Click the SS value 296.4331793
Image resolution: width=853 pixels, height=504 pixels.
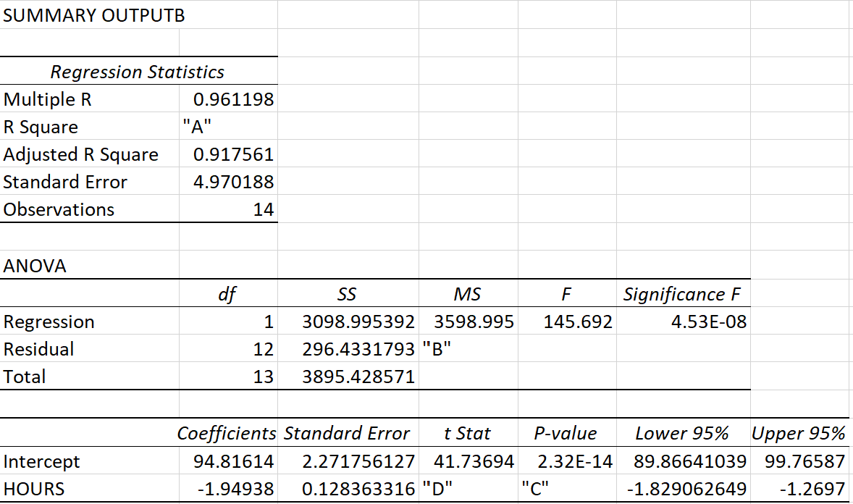[358, 350]
